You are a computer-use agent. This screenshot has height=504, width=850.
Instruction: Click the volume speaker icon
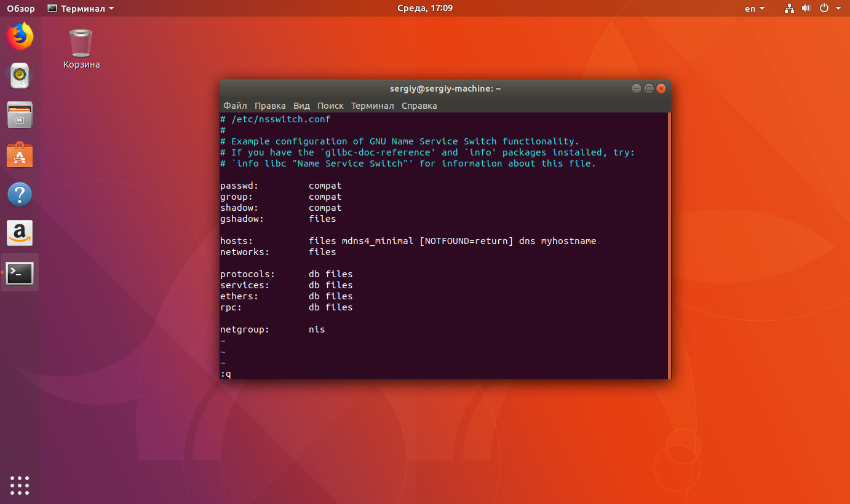click(807, 9)
